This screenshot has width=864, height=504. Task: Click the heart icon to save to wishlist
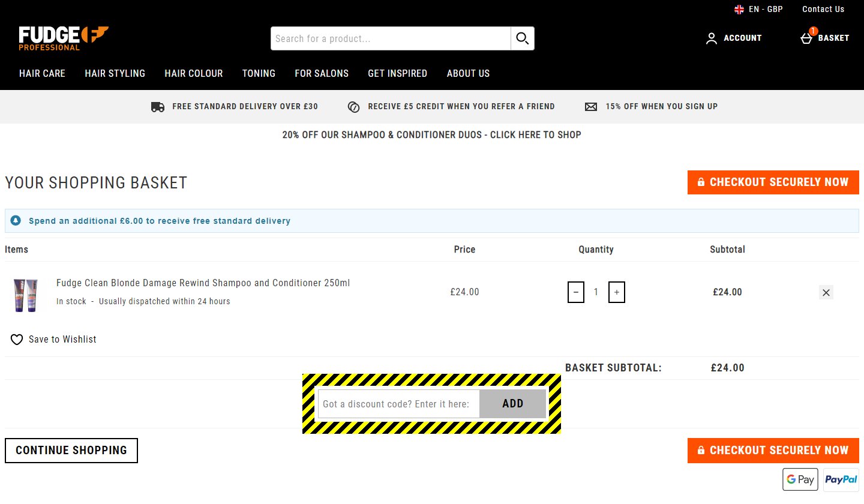click(x=17, y=340)
